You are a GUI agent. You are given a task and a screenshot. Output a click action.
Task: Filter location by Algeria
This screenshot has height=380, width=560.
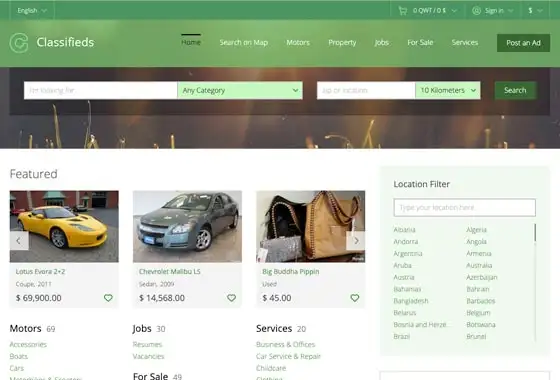pyautogui.click(x=476, y=230)
